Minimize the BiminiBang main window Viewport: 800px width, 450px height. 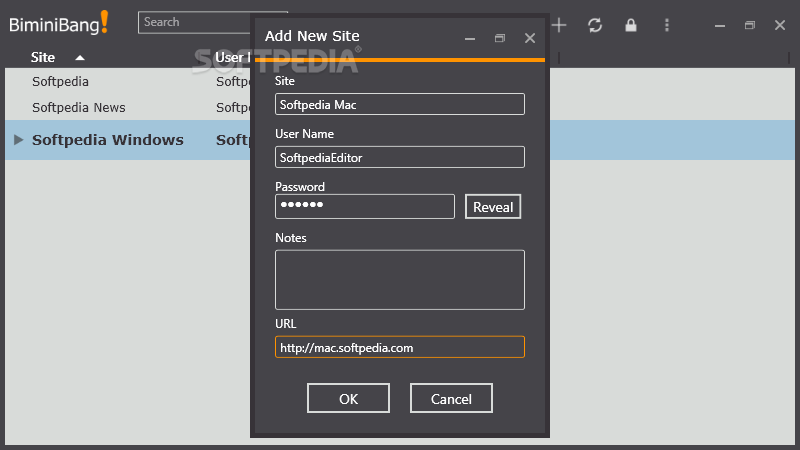(720, 26)
